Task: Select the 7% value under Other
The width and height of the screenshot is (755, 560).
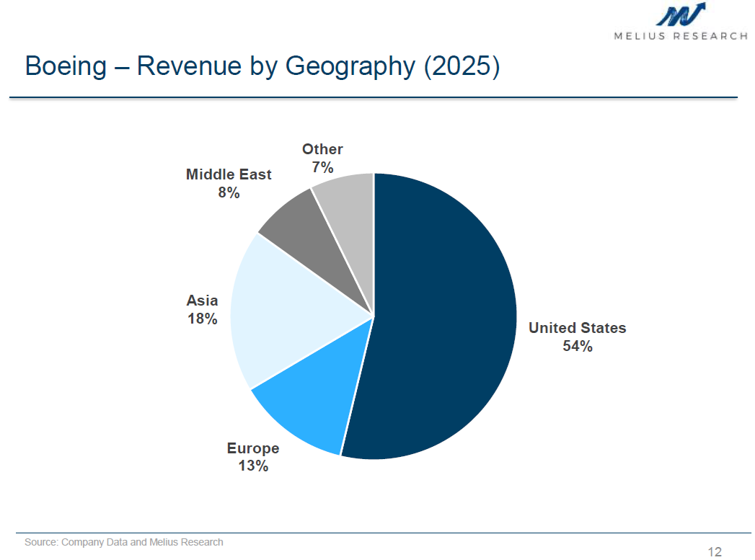Action: (322, 167)
